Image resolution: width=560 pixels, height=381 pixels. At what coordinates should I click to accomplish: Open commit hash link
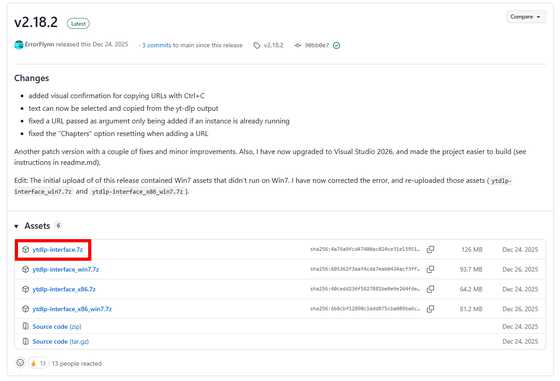(316, 45)
